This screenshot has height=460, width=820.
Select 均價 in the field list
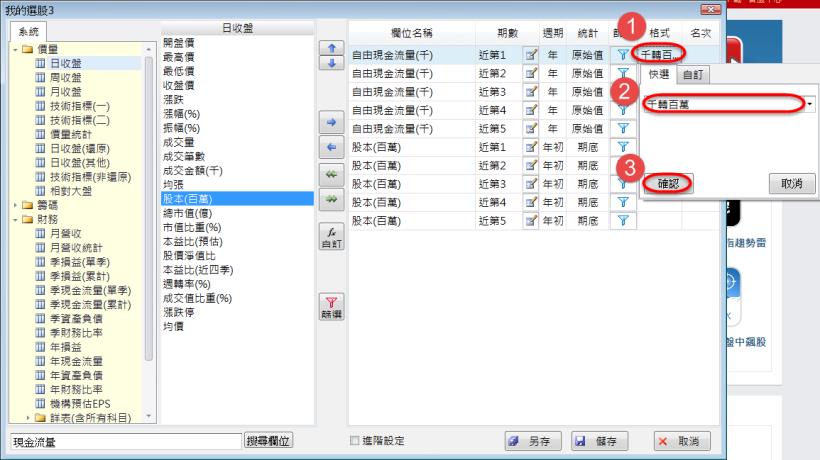coord(173,326)
